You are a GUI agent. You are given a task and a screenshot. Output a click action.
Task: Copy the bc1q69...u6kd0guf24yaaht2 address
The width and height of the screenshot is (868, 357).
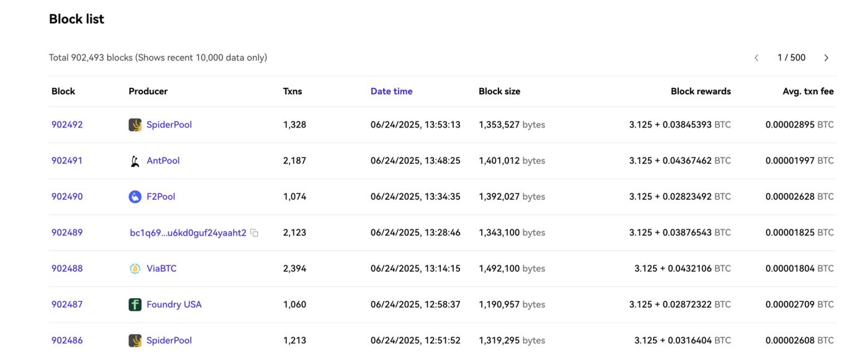254,233
